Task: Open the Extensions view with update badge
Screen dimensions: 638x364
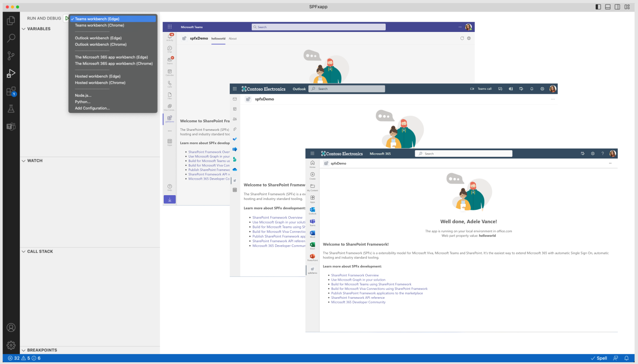Action: coord(11,92)
